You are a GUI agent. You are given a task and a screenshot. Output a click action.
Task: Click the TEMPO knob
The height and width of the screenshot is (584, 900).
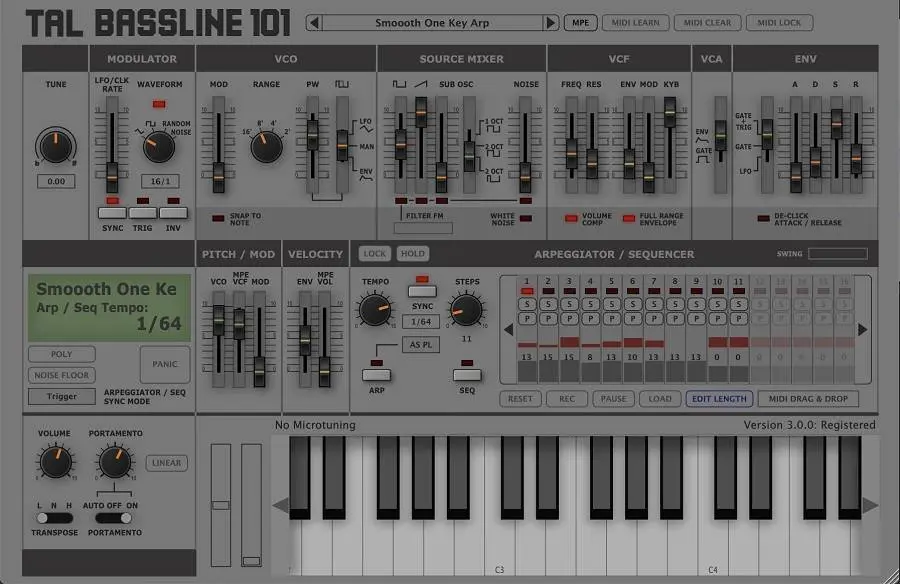coord(375,310)
